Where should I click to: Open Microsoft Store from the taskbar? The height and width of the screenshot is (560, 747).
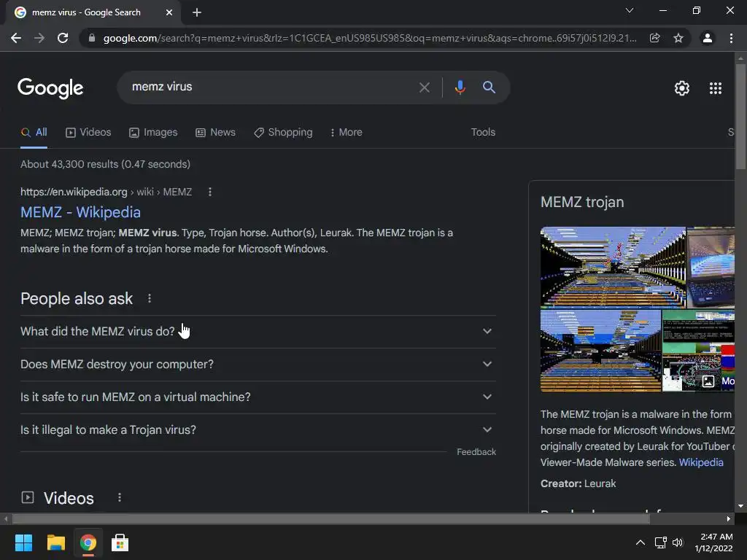point(120,542)
